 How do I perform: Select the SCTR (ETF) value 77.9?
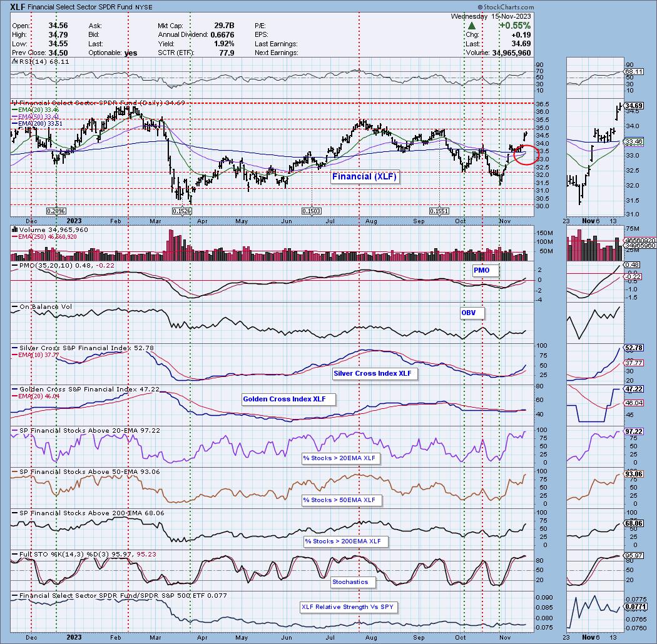[x=227, y=53]
